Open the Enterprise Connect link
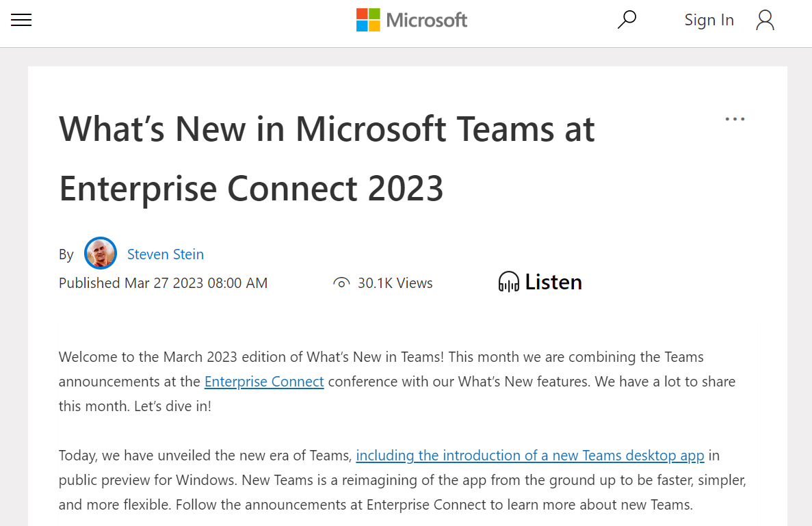 pos(263,381)
